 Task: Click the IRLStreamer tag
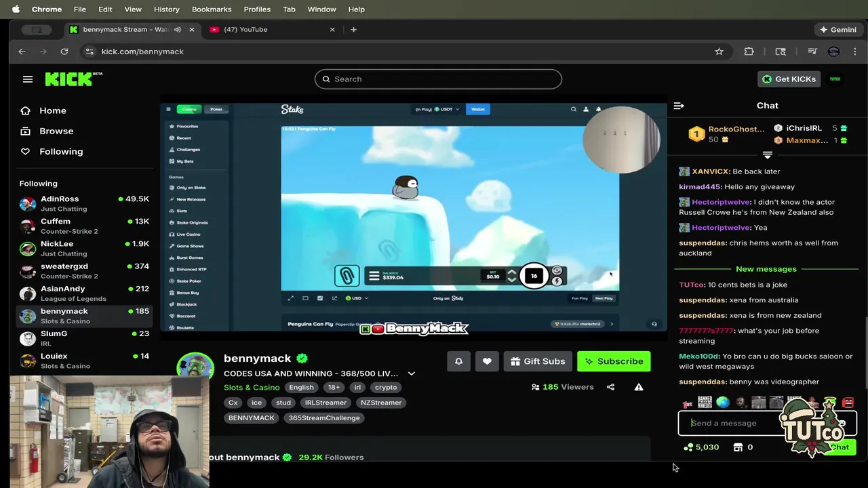[325, 403]
